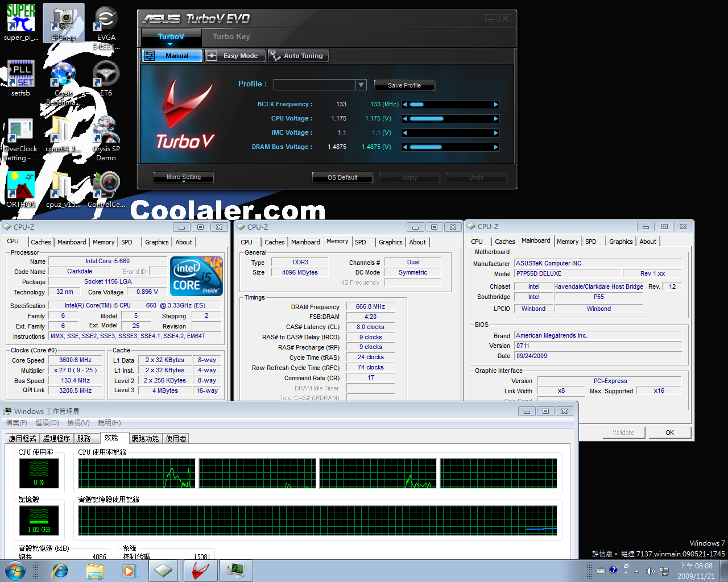
Task: Open the Turbo Key tab
Action: 231,37
